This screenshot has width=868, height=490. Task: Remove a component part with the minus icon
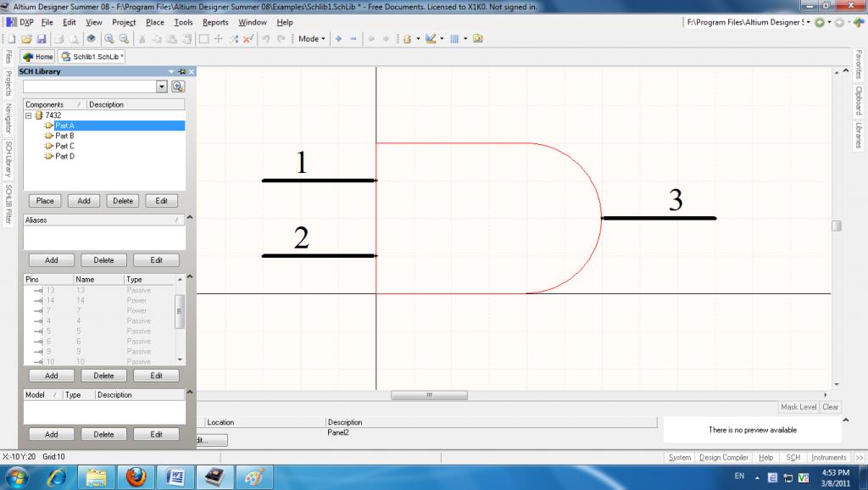point(353,39)
